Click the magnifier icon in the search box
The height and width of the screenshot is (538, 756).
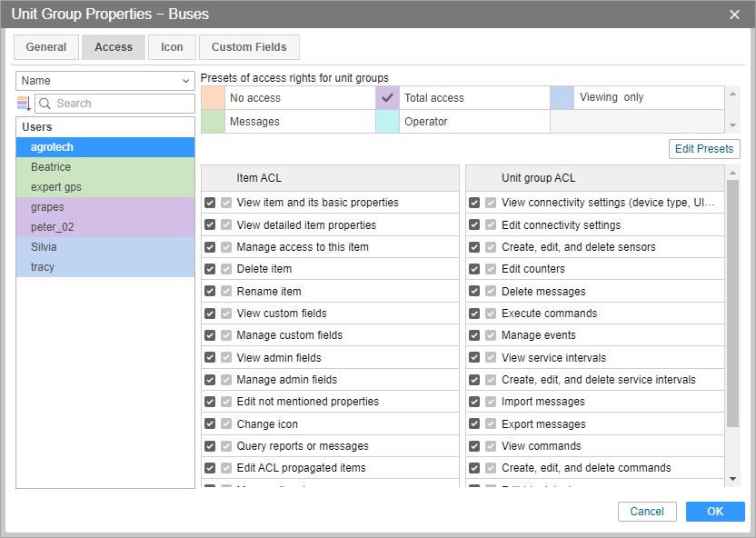pyautogui.click(x=45, y=104)
